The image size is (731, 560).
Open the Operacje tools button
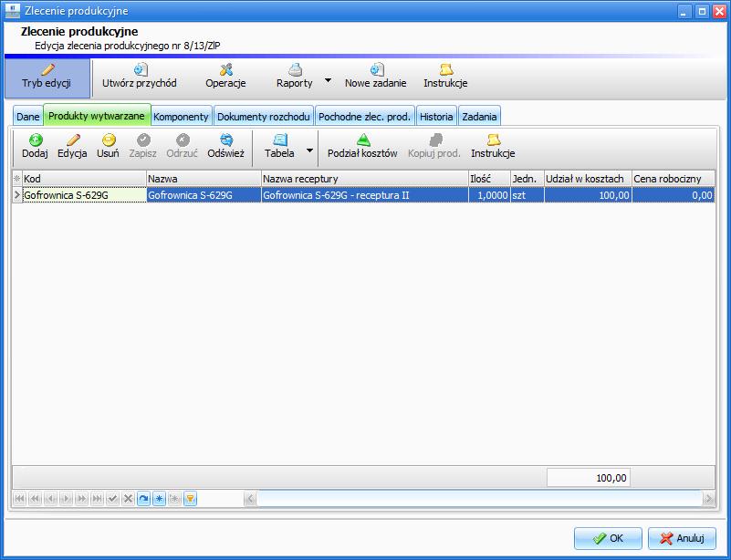pyautogui.click(x=225, y=77)
